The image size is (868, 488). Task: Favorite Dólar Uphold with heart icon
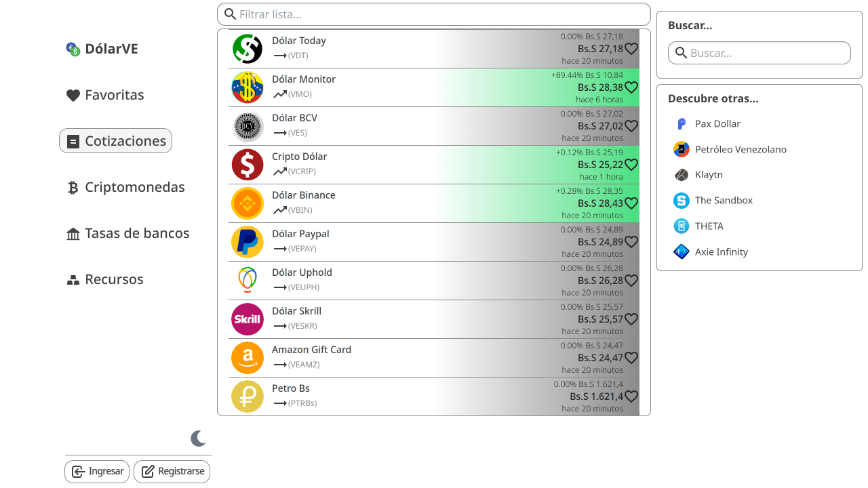(x=631, y=281)
